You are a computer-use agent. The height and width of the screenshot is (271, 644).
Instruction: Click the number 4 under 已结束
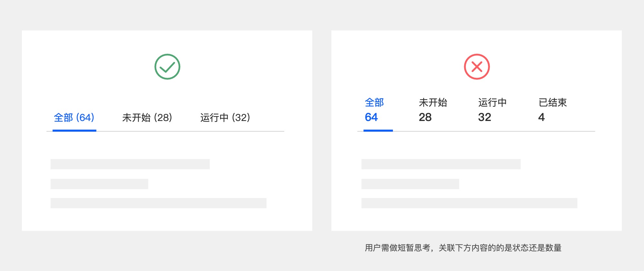point(542,117)
